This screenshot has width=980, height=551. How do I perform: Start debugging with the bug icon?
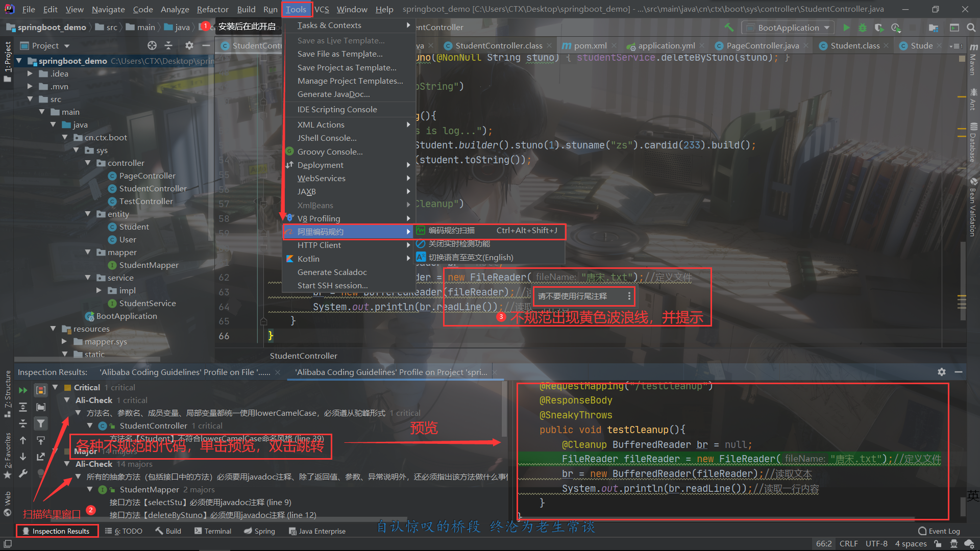[863, 28]
